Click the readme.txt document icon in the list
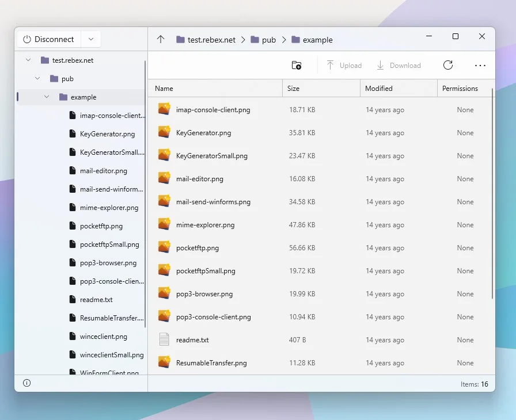The image size is (516, 420). tap(164, 339)
